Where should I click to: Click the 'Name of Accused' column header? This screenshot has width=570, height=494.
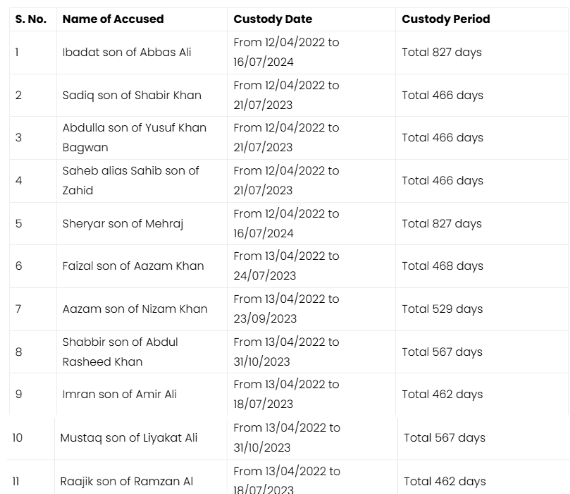tap(113, 19)
